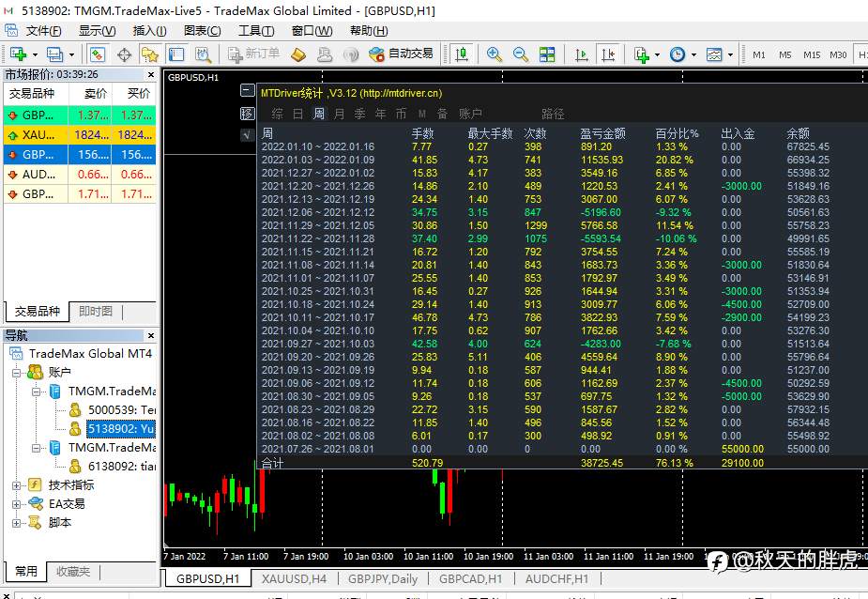This screenshot has height=599, width=868.
Task: Expand the 技术指标 tree node
Action: click(x=16, y=485)
